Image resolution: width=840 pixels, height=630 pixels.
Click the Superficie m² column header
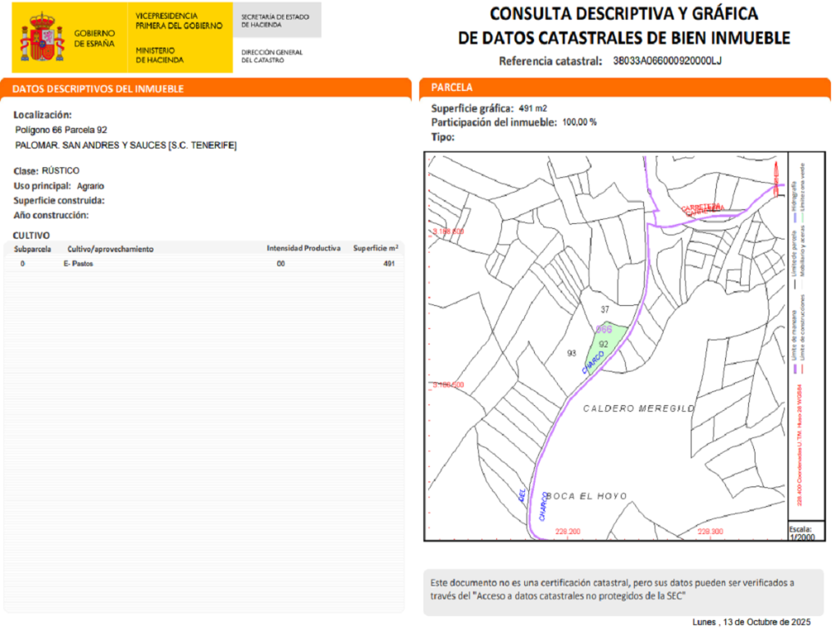[x=376, y=249]
